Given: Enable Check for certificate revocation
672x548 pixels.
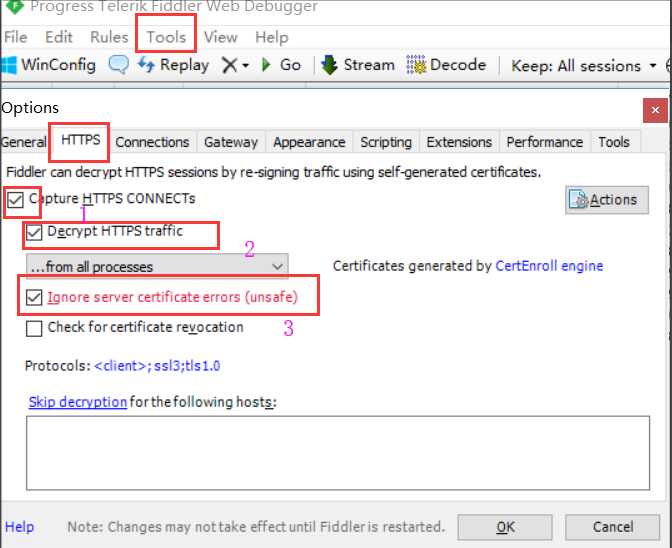Looking at the screenshot, I should tap(34, 329).
